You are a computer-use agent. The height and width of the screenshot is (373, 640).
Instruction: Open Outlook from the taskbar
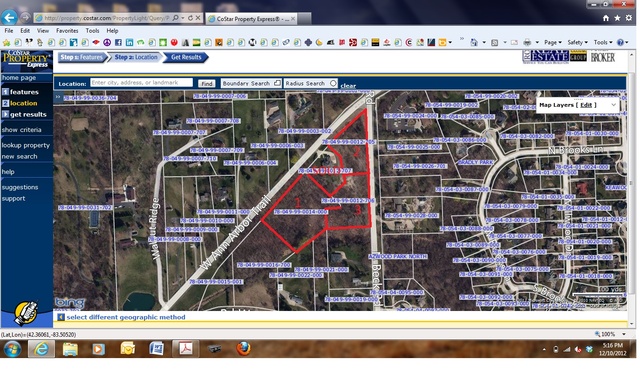coord(127,349)
